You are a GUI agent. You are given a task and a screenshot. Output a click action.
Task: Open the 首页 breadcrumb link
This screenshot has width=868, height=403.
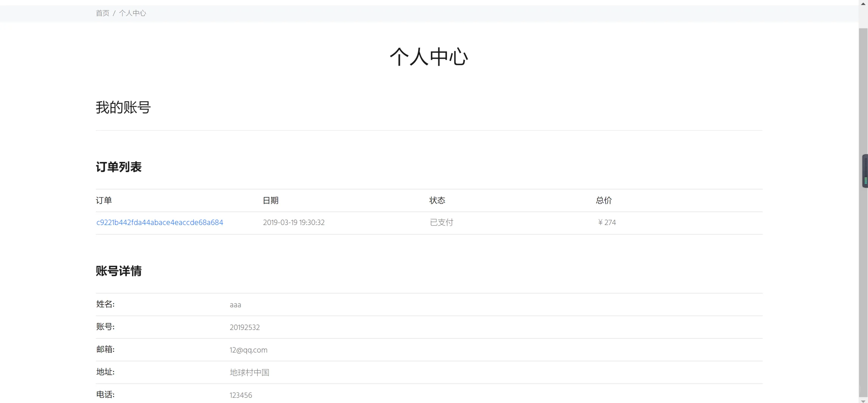[102, 13]
